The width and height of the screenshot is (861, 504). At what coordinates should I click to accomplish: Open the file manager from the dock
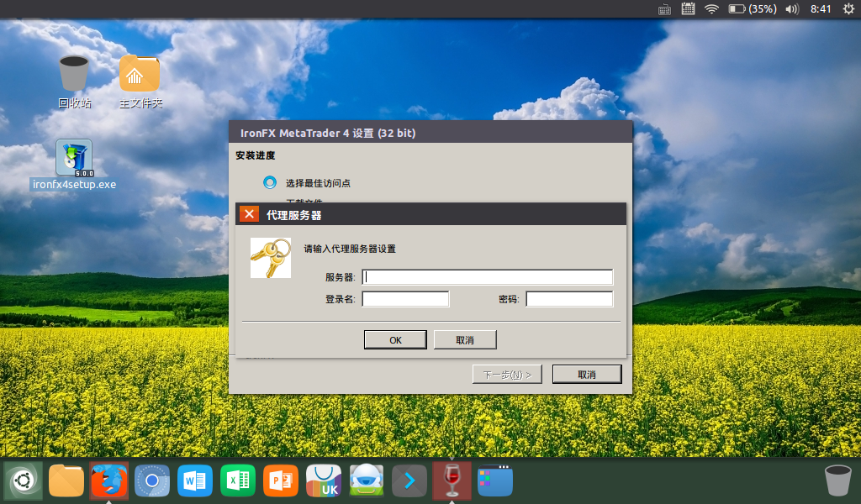pos(66,481)
